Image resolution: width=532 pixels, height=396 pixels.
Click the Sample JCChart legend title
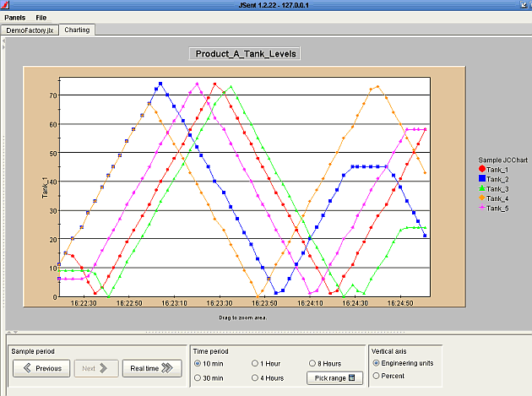[502, 160]
